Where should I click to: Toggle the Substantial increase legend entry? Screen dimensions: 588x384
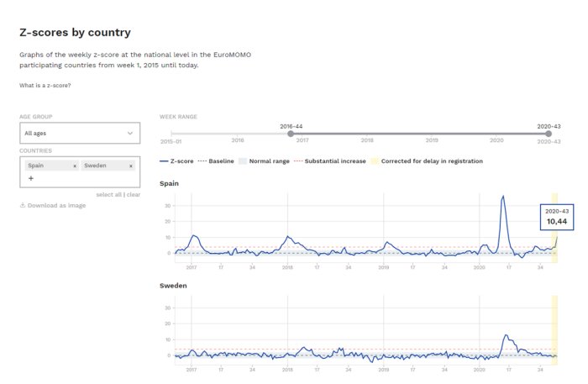(x=330, y=161)
